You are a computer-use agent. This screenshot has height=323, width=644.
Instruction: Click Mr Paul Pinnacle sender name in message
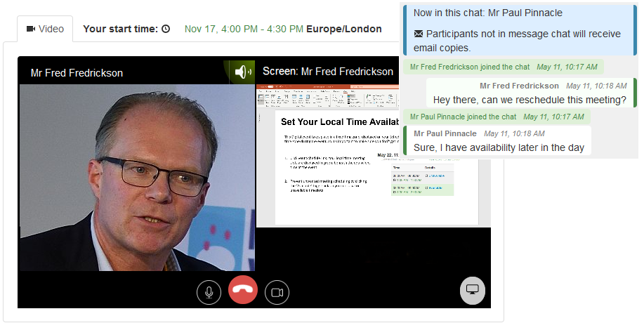click(445, 133)
